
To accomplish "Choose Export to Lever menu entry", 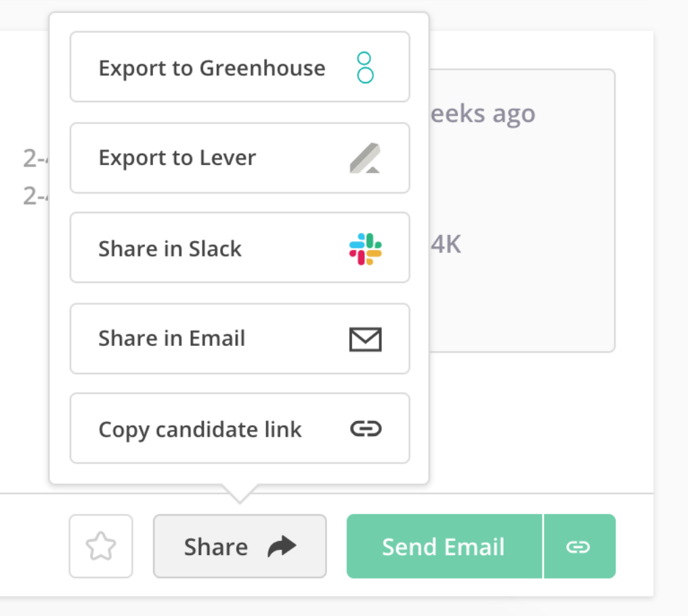I will tap(240, 158).
